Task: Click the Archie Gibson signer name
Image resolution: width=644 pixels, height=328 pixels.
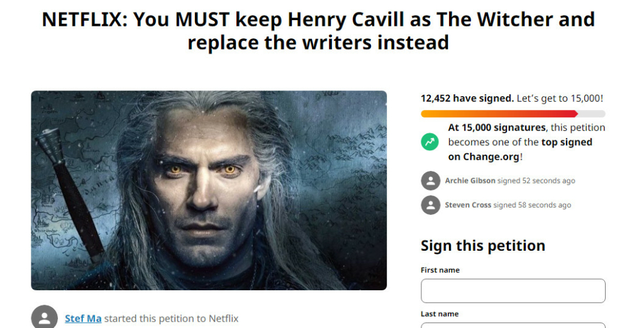Action: (x=470, y=181)
